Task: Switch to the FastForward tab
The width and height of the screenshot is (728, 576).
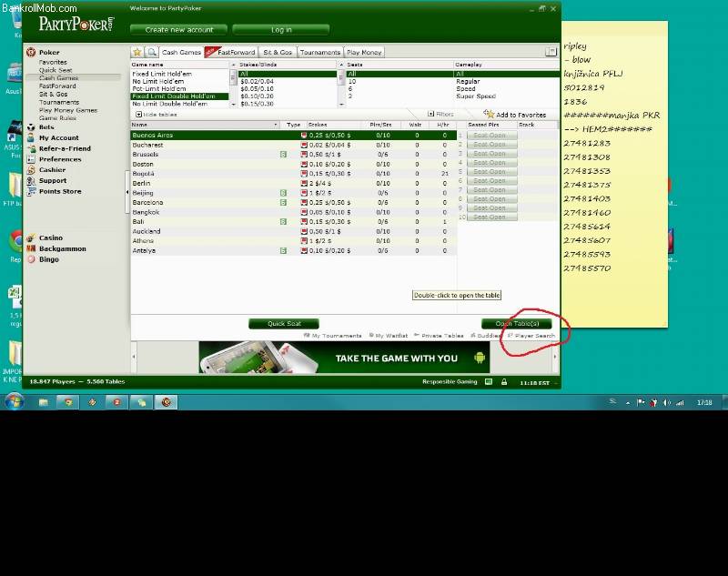Action: pyautogui.click(x=231, y=52)
